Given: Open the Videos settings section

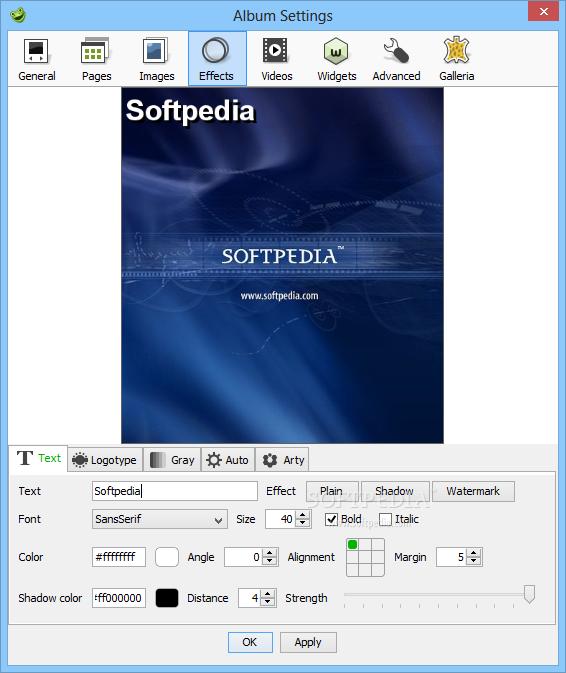Looking at the screenshot, I should click(277, 59).
